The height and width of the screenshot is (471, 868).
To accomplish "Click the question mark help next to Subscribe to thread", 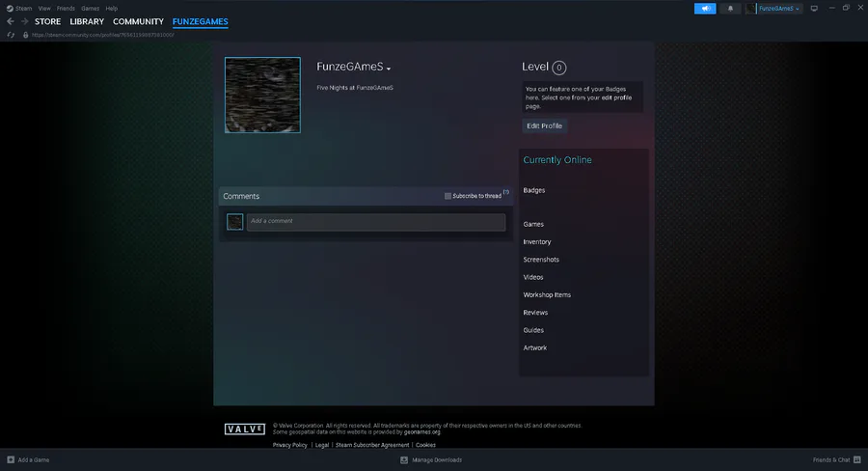I will [x=506, y=192].
